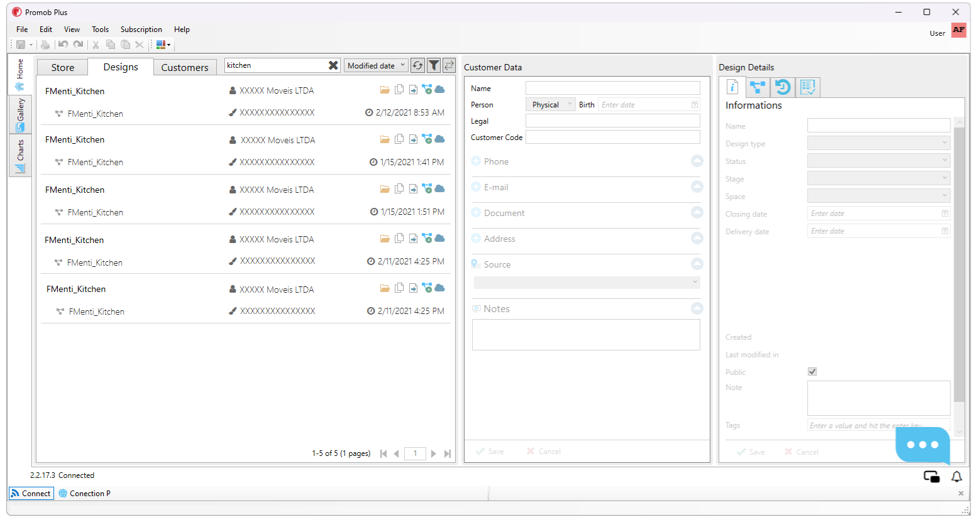This screenshot has height=520, width=980.
Task: Click the Connect button
Action: click(31, 494)
